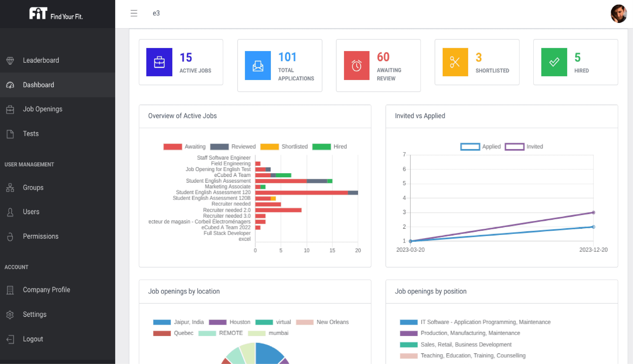633x364 pixels.
Task: Click the Leaderboard diamond icon
Action: pos(10,61)
